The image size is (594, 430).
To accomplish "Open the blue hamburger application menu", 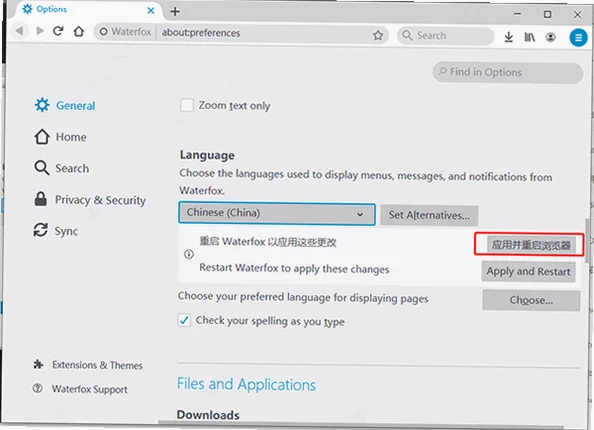I will [x=578, y=38].
